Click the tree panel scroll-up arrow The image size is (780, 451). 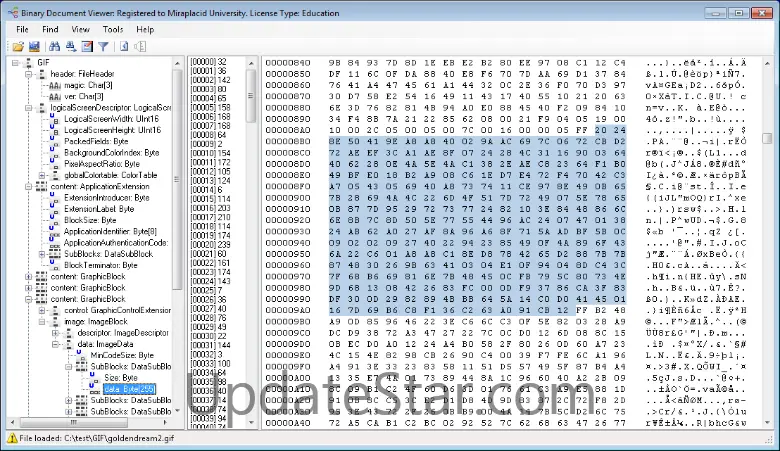pyautogui.click(x=178, y=63)
